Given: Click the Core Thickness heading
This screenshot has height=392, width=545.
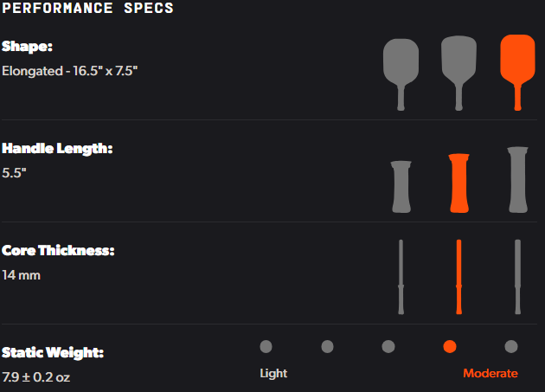Looking at the screenshot, I should (x=58, y=250).
